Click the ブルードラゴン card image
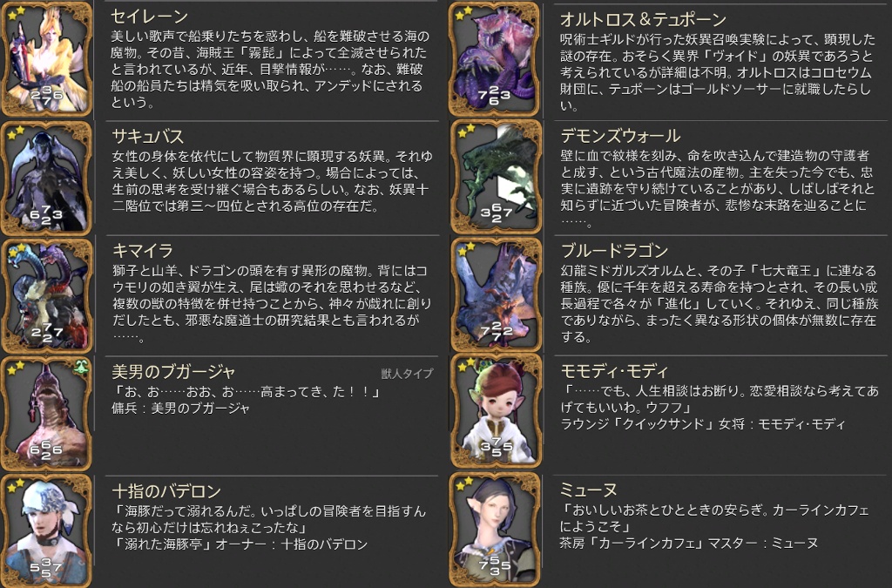Screen dimensions: 892x588 495,295
